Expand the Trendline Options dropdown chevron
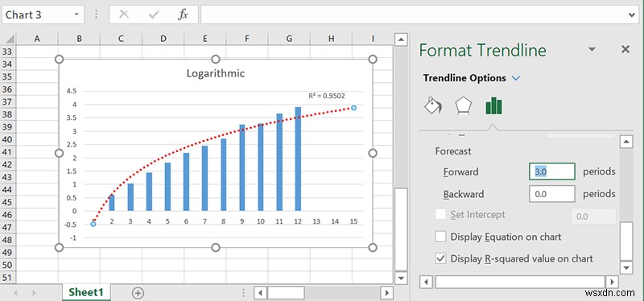This screenshot has height=301, width=644. 516,78
